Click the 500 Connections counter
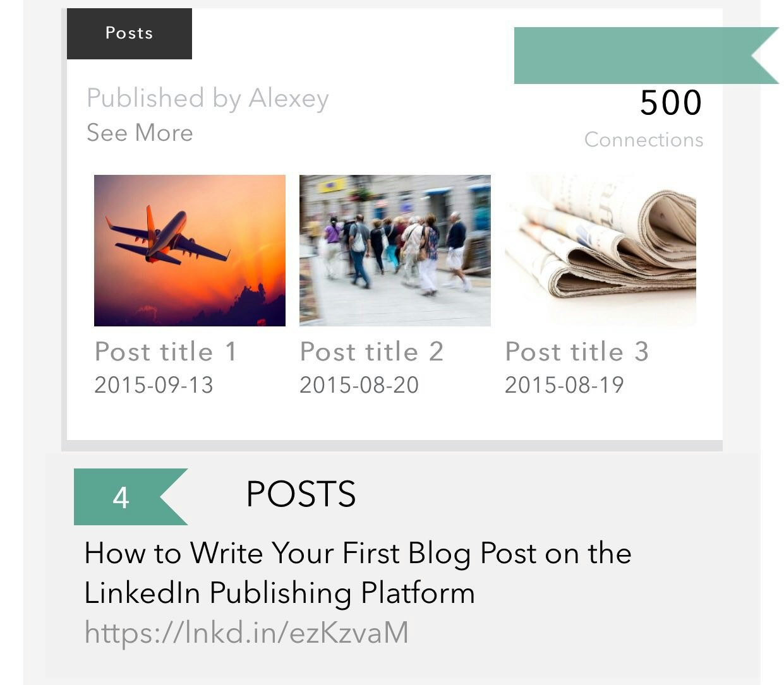 click(x=671, y=103)
